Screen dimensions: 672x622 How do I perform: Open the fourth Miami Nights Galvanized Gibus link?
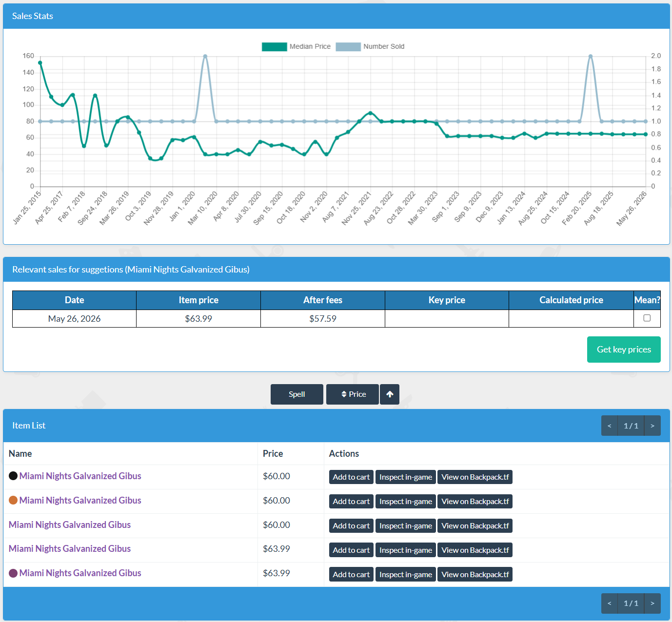click(70, 549)
